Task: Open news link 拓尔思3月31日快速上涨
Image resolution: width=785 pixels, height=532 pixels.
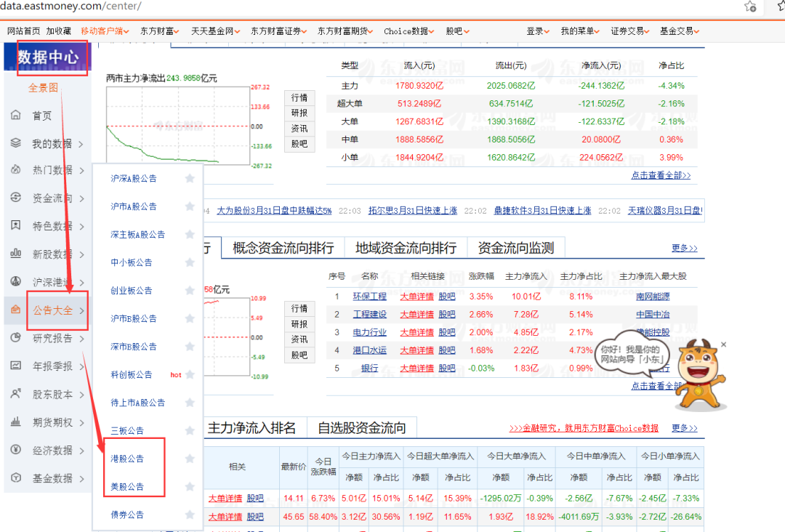Action: click(413, 211)
